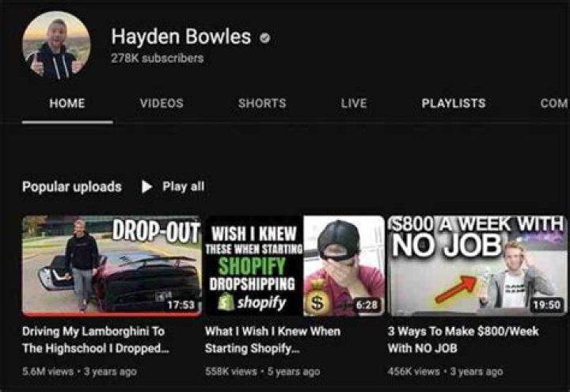The image size is (570, 392).
Task: Click the Play all link text
Action: click(x=184, y=187)
